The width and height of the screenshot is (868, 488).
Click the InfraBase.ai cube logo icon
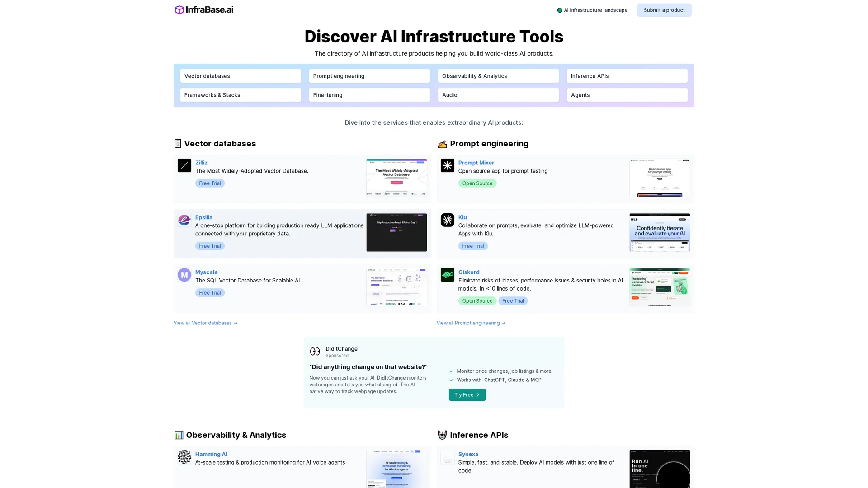coord(179,10)
